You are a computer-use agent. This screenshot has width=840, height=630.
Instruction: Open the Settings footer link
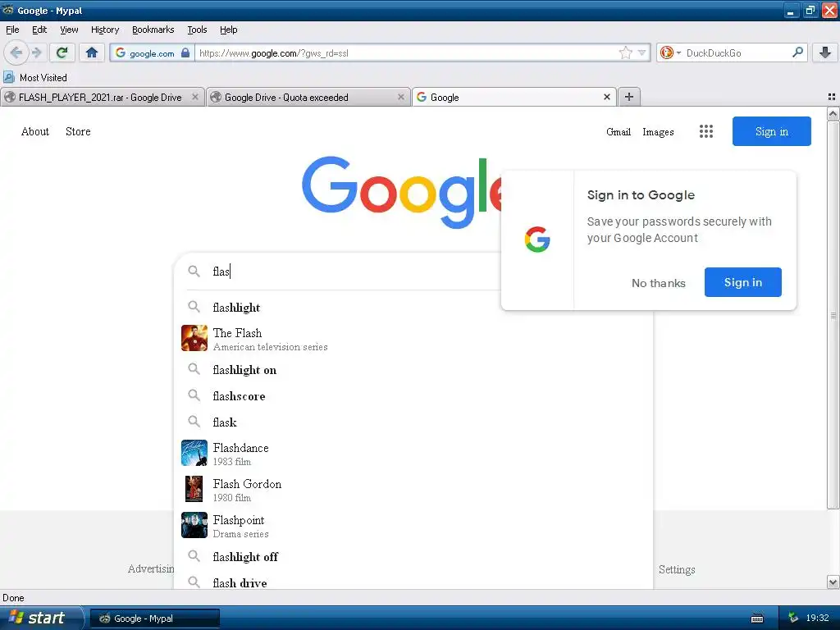677,569
